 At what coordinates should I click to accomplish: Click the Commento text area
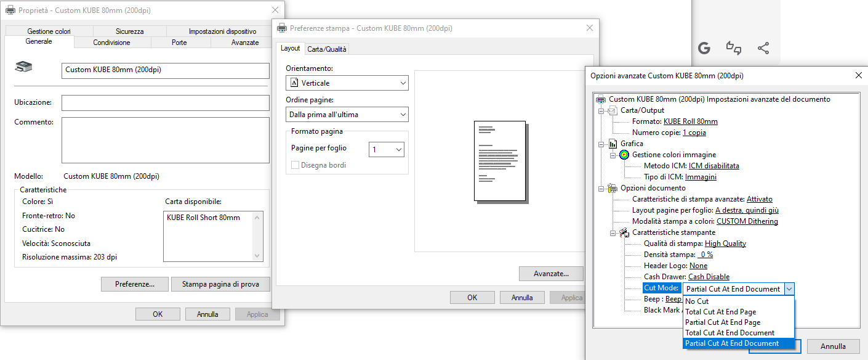tap(166, 140)
